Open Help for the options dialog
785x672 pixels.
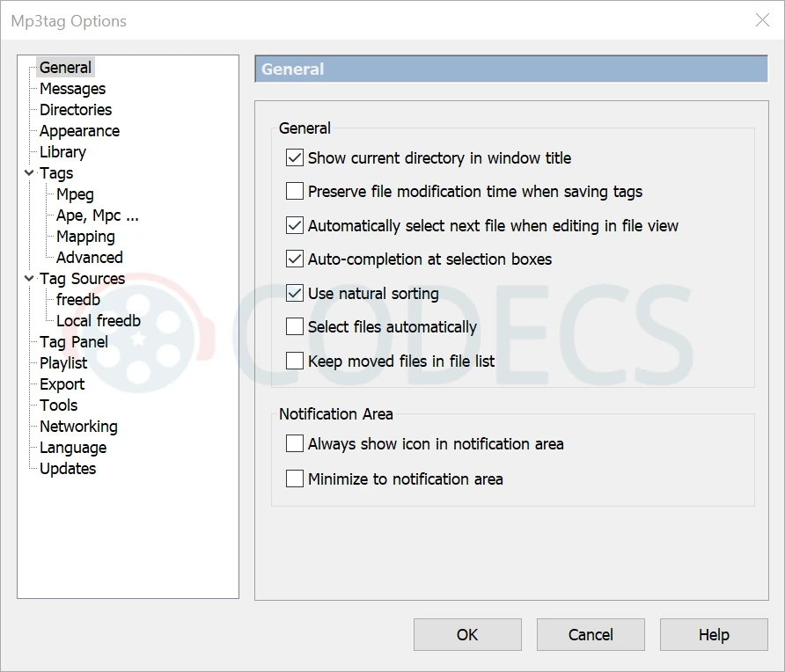point(714,634)
